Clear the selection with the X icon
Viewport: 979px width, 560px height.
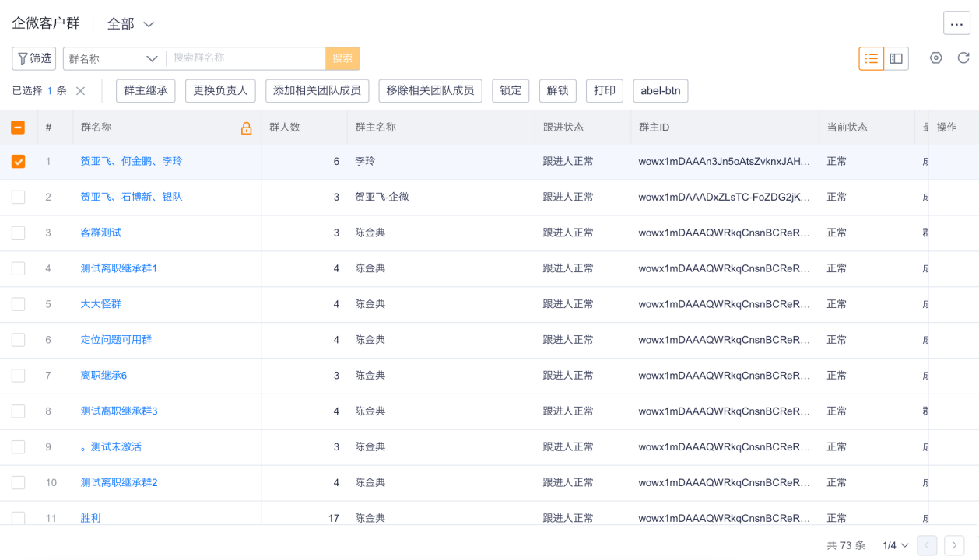pos(80,91)
